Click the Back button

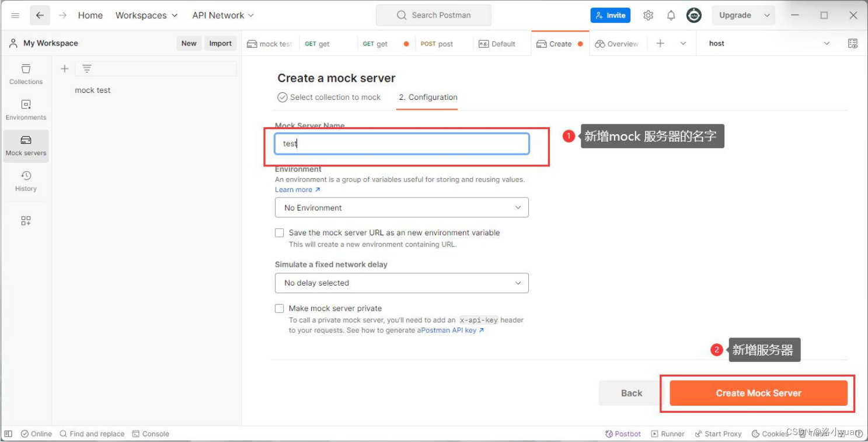[631, 393]
